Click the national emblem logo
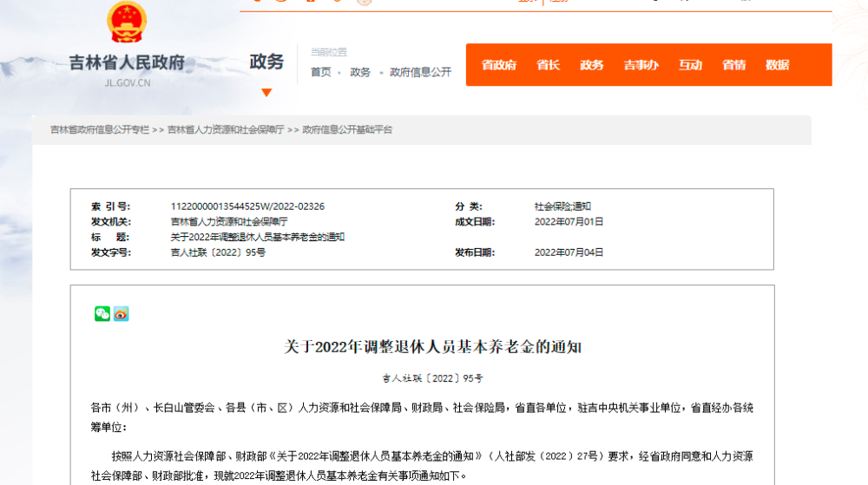 point(127,22)
